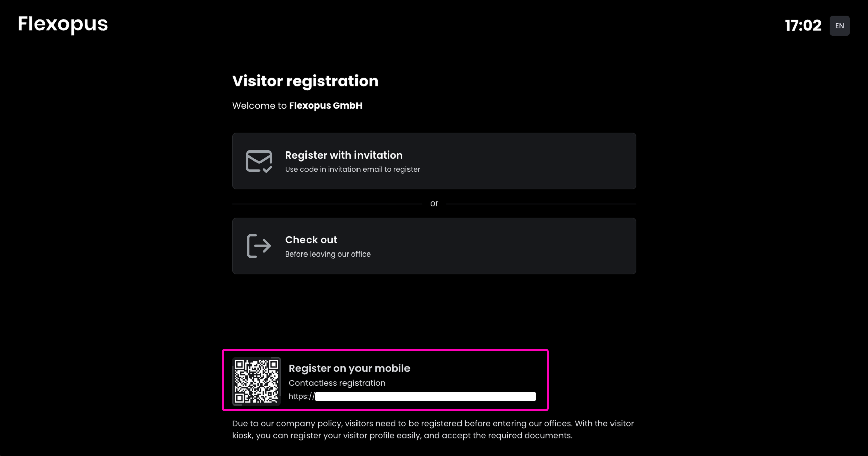The width and height of the screenshot is (868, 456).
Task: Click the Flexopus logo
Action: tap(63, 24)
